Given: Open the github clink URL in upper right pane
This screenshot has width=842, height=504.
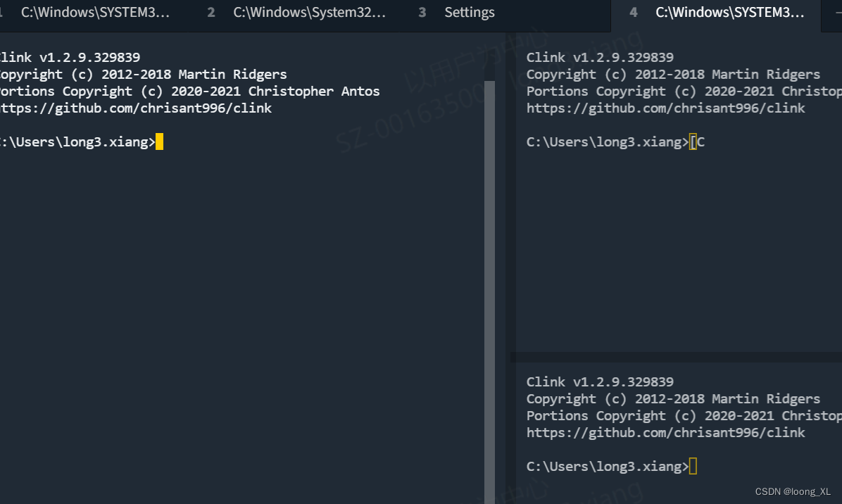Looking at the screenshot, I should tap(665, 108).
